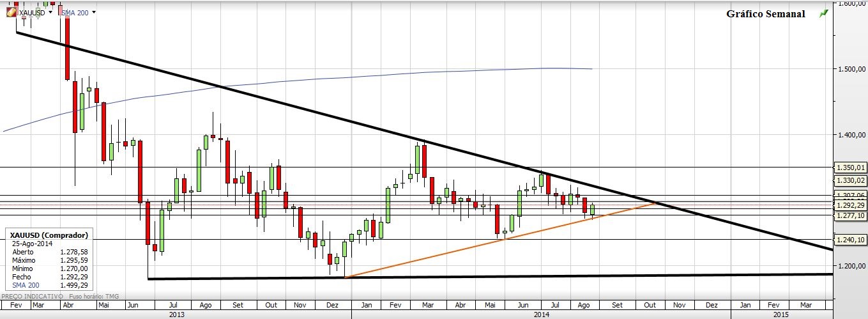Click the Gráfico Semanal title text

tap(766, 13)
